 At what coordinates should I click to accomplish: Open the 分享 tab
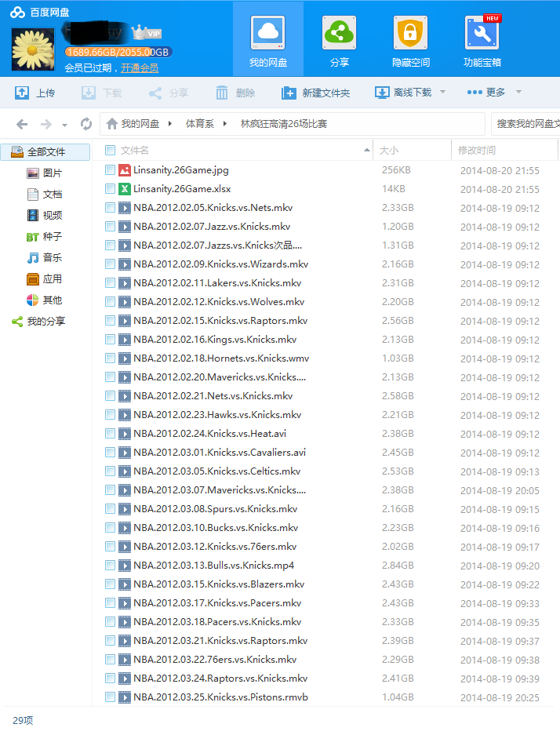click(340, 42)
